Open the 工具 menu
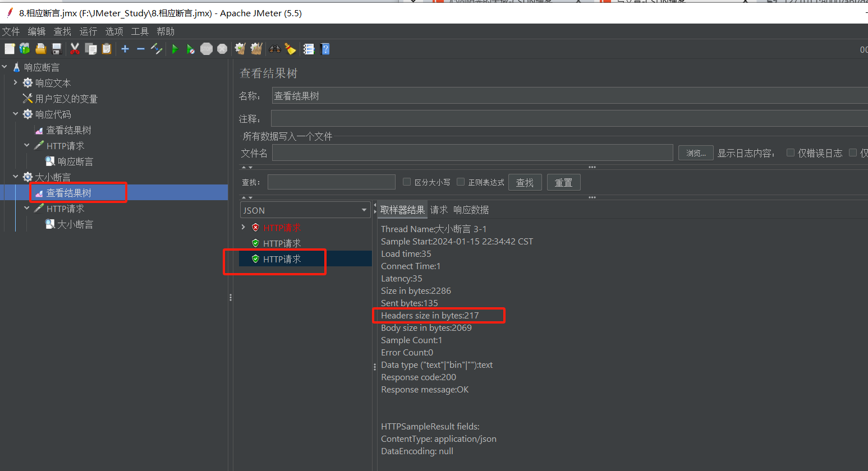 [140, 31]
